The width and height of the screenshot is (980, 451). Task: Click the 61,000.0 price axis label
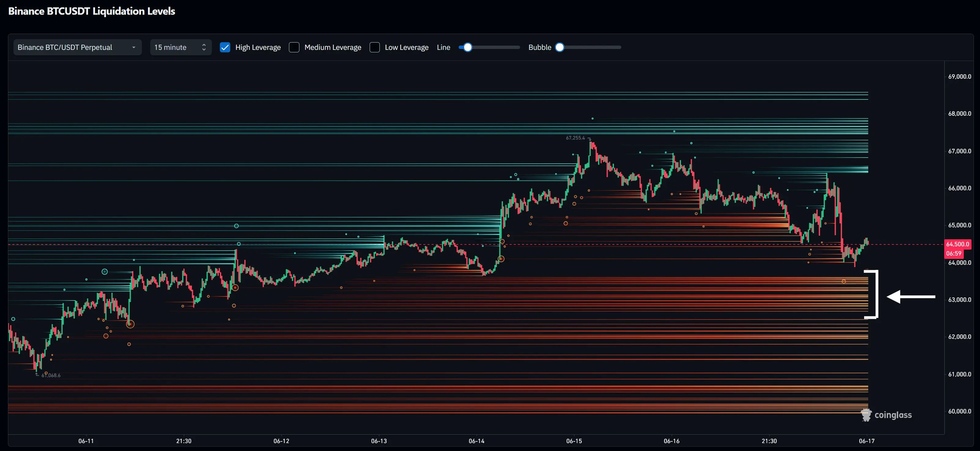(x=960, y=374)
